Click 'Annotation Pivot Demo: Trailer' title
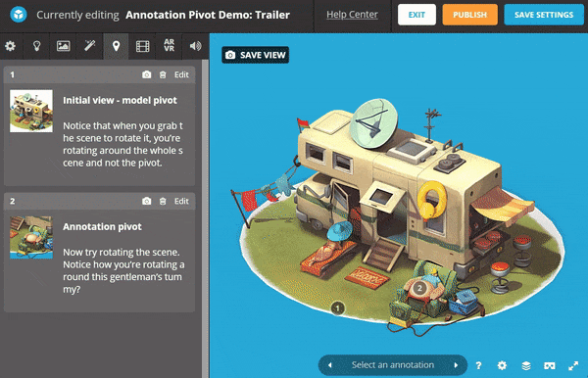588x378 pixels. 208,15
